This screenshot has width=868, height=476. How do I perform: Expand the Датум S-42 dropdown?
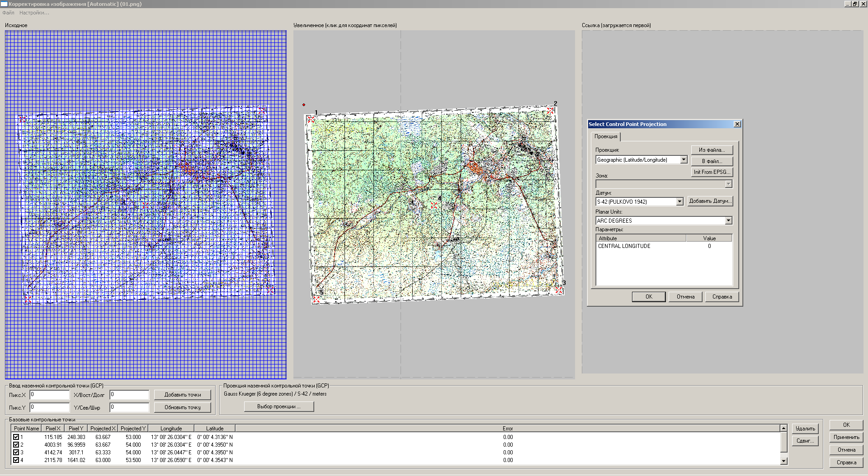[679, 202]
